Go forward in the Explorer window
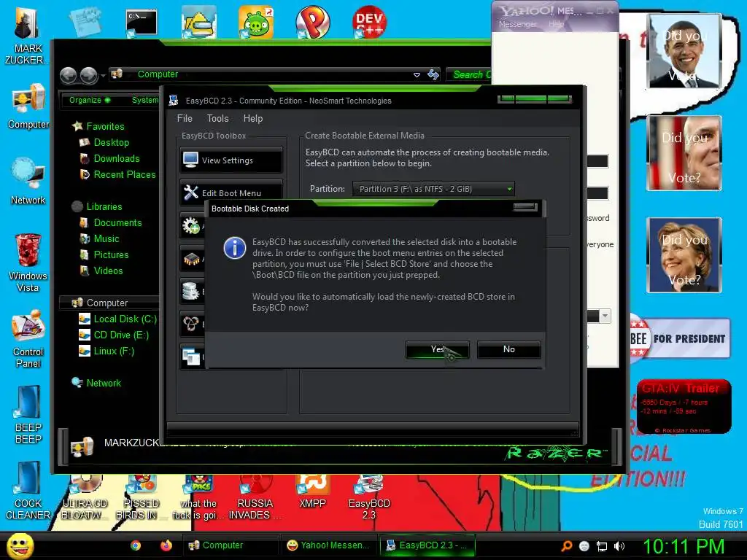The width and height of the screenshot is (747, 560). pos(89,75)
